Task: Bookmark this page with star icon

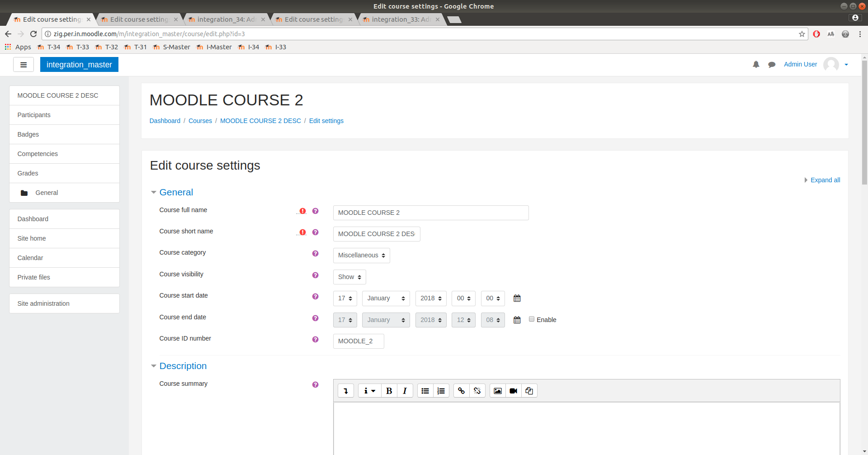Action: (x=802, y=34)
